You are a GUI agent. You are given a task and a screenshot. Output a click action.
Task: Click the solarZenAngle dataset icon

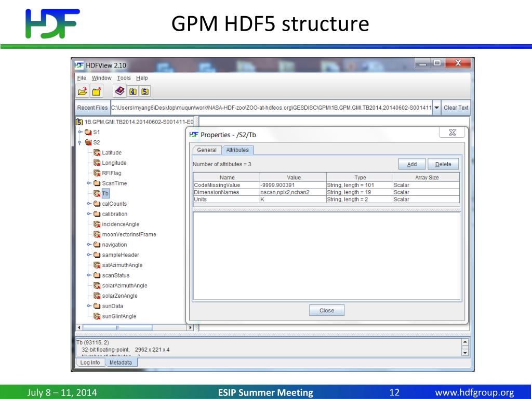(x=97, y=296)
